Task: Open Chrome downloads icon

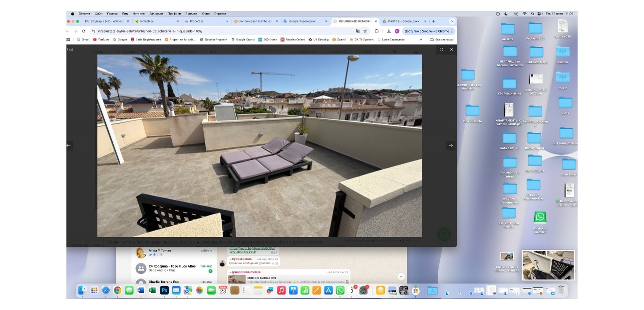Action: point(389,31)
